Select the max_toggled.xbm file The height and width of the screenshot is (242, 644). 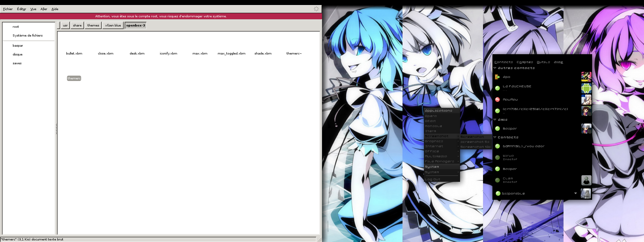pos(231,54)
